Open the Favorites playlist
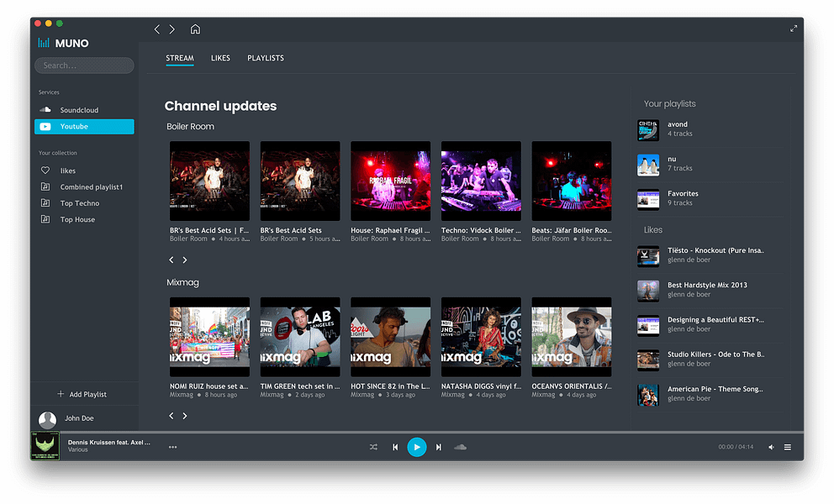This screenshot has height=504, width=834. (710, 199)
